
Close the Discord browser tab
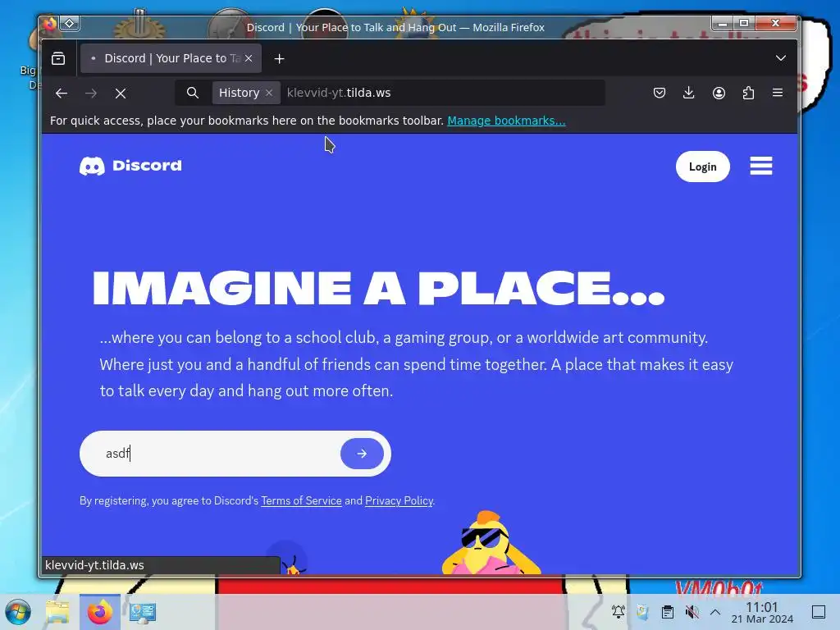(x=249, y=58)
